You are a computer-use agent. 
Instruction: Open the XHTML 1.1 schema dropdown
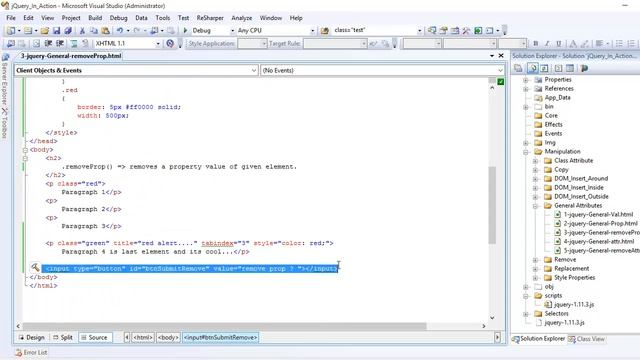tap(158, 43)
